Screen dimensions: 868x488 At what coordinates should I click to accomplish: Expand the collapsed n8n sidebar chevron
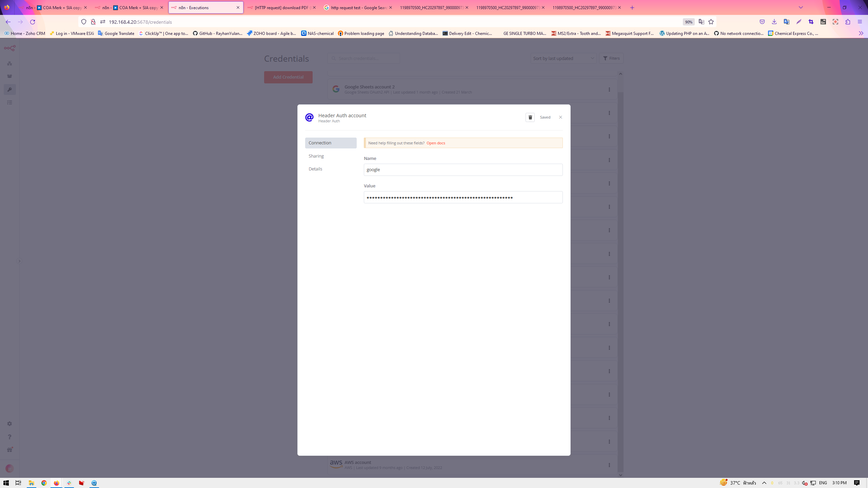pos(19,261)
